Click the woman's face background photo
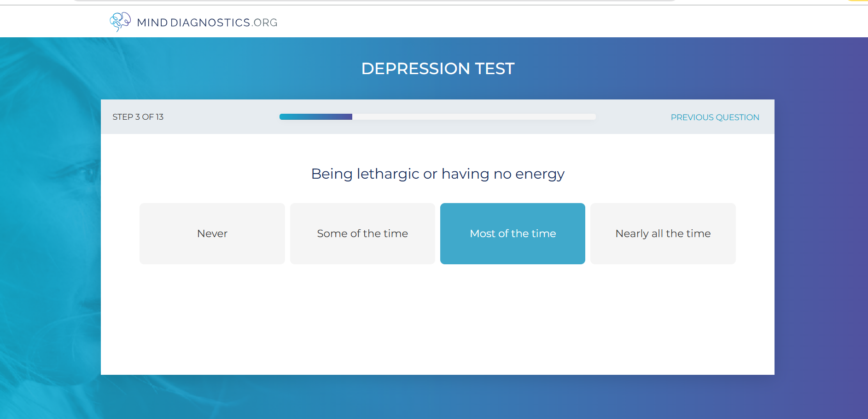The image size is (868, 419). coord(51,207)
